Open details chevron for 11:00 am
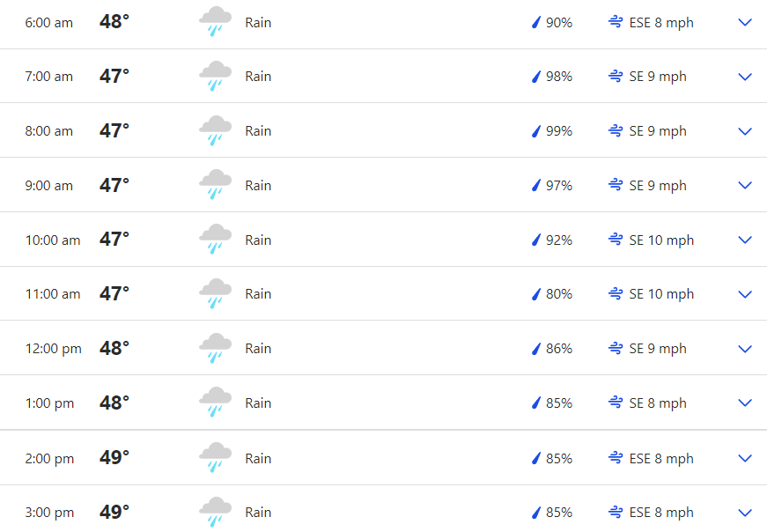Viewport: 767px width, 532px height. [744, 294]
